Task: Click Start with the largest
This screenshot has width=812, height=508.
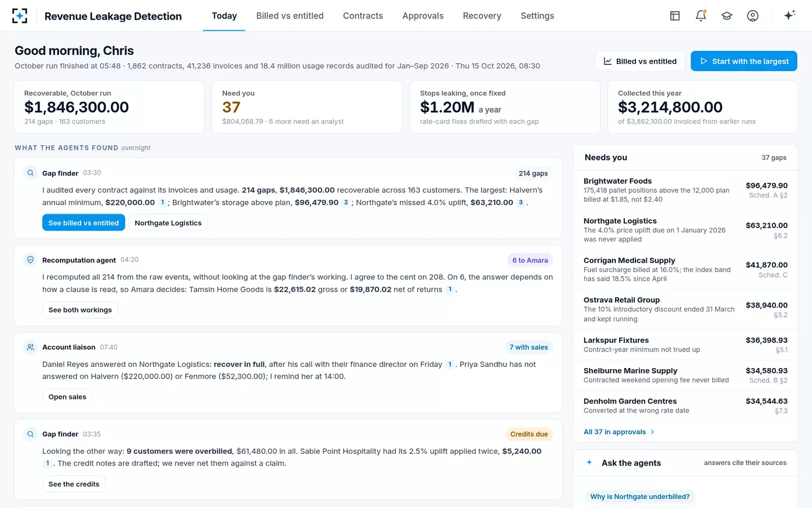Action: 744,61
